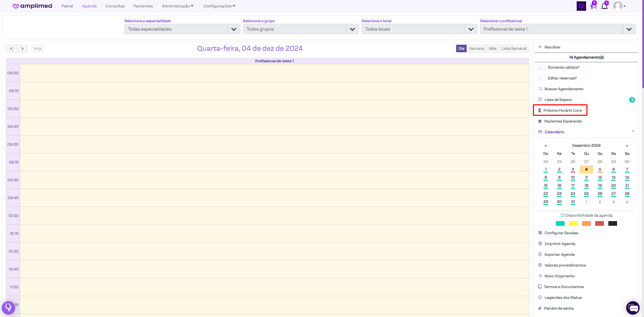Open the Todas especialidades dropdown
Screen dimensions: 644x317
pyautogui.click(x=234, y=29)
